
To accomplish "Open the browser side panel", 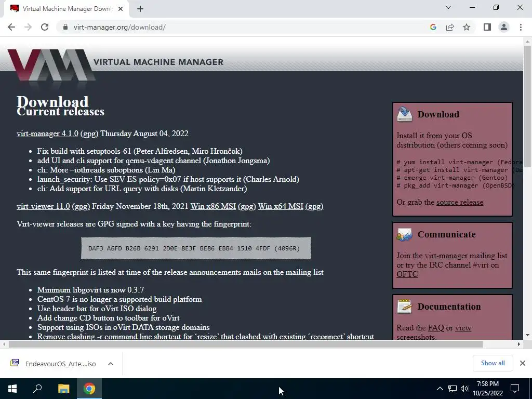I will (x=487, y=27).
